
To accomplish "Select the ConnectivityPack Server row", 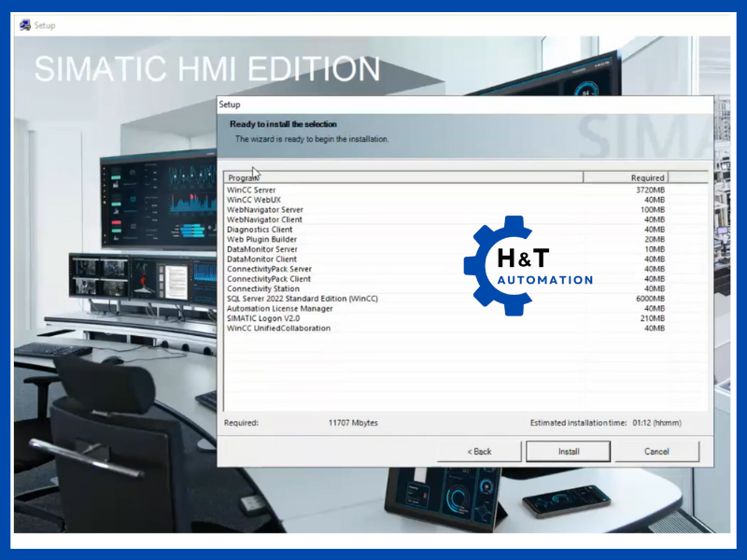I will coord(270,269).
